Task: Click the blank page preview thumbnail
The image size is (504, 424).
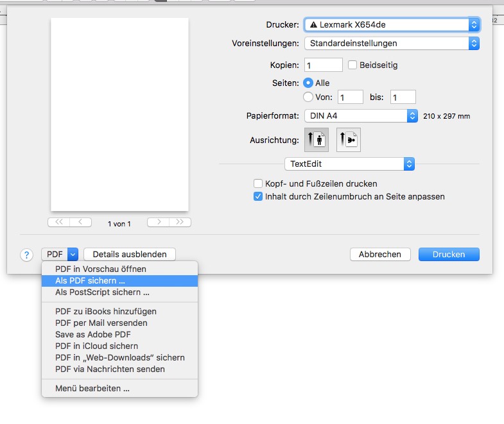Action: [119, 115]
